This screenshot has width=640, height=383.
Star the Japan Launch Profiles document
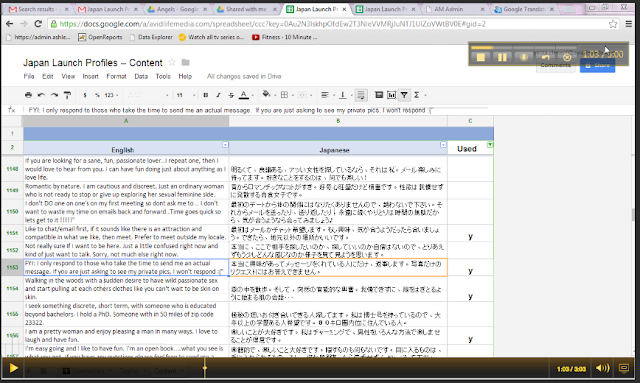point(172,62)
